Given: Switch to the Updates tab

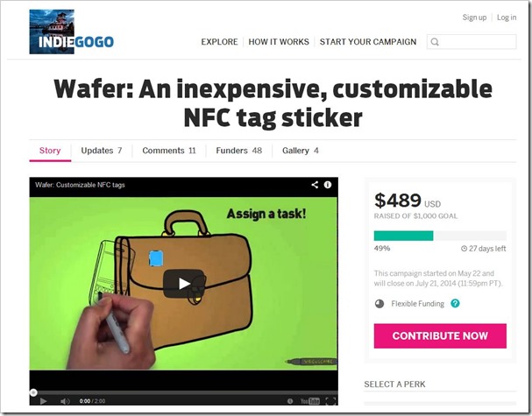Looking at the screenshot, I should [x=102, y=151].
